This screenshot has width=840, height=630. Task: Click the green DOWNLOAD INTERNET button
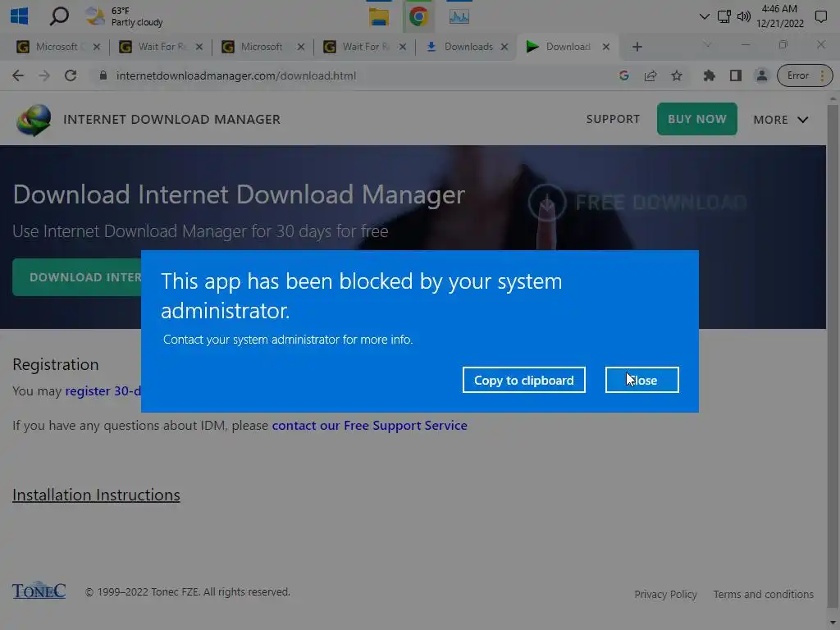pos(77,277)
